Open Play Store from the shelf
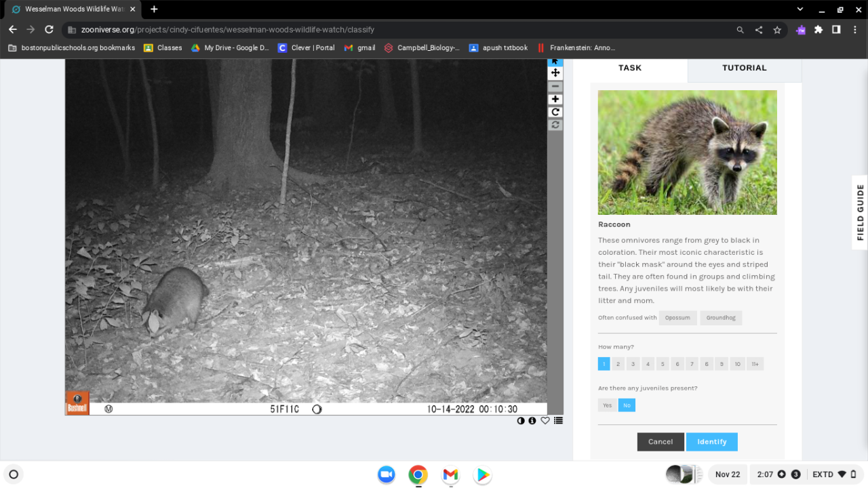 (482, 474)
